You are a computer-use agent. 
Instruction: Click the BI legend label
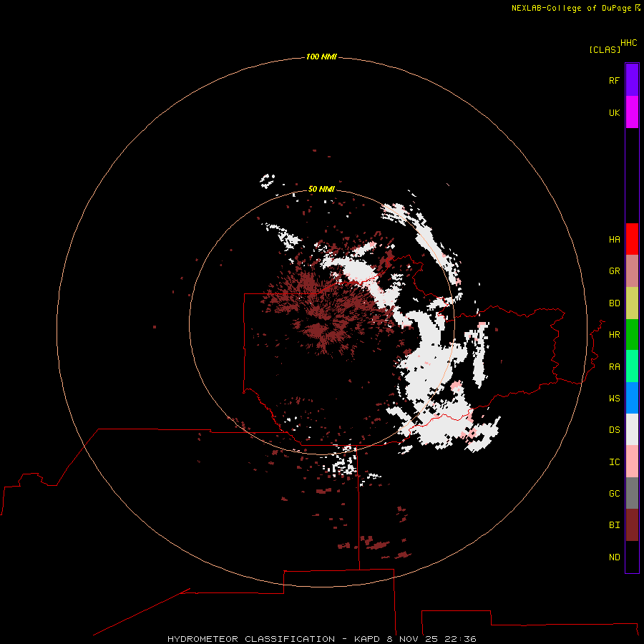point(614,525)
